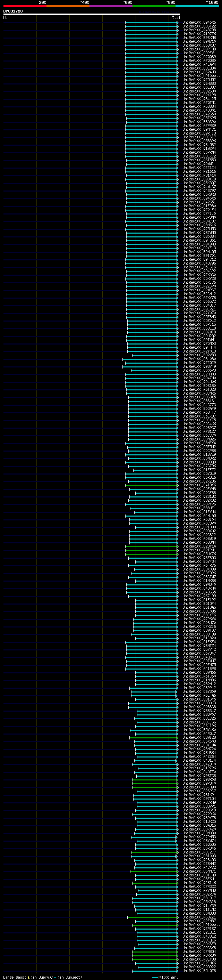Select the UniRef100_A0PYP6 label

pyautogui.click(x=199, y=504)
